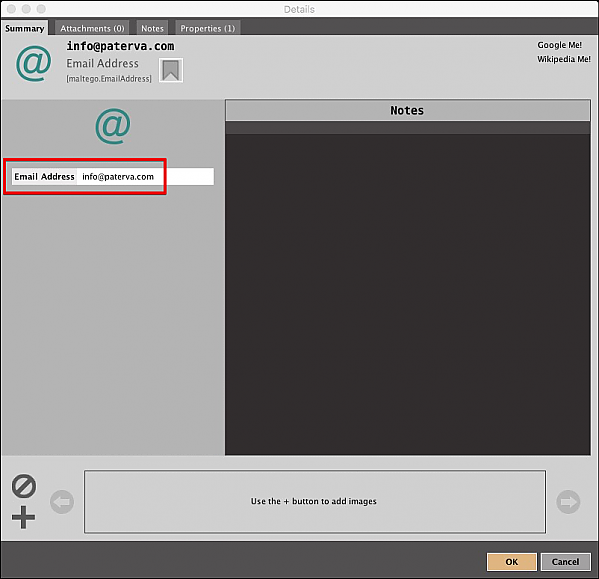
Task: Switch to the Properties (1) tab
Action: pyautogui.click(x=207, y=28)
